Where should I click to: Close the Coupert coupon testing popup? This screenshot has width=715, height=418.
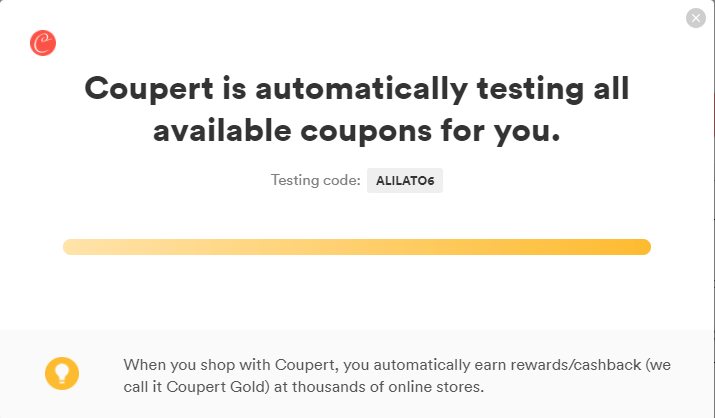[x=695, y=18]
